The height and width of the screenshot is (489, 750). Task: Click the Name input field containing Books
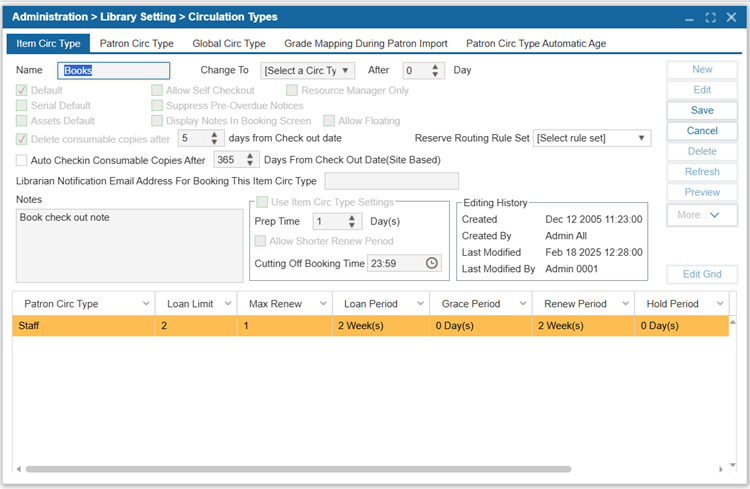click(x=114, y=71)
